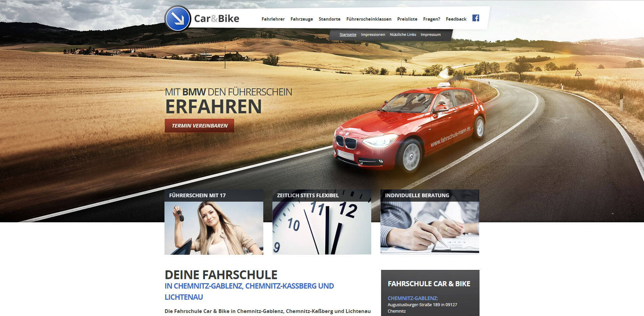Click the blue arrow Car&Bike logo
Image resolution: width=644 pixels, height=316 pixels.
[x=178, y=19]
